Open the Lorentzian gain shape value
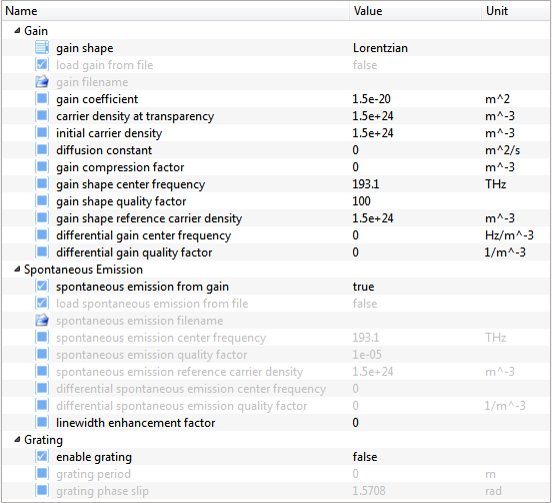The image size is (552, 503). [x=380, y=48]
